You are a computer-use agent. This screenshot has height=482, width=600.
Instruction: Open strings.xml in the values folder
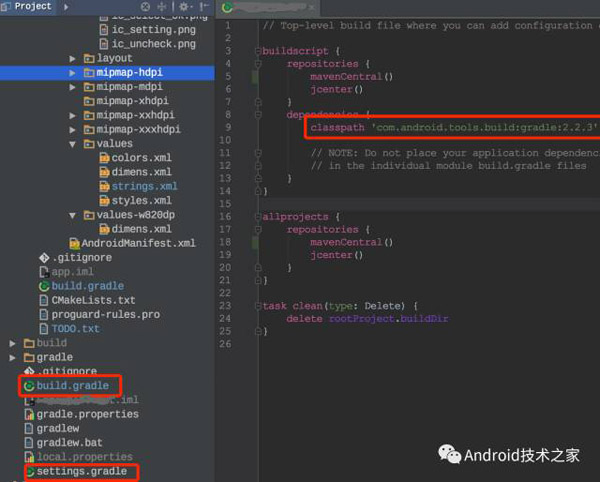[x=144, y=186]
